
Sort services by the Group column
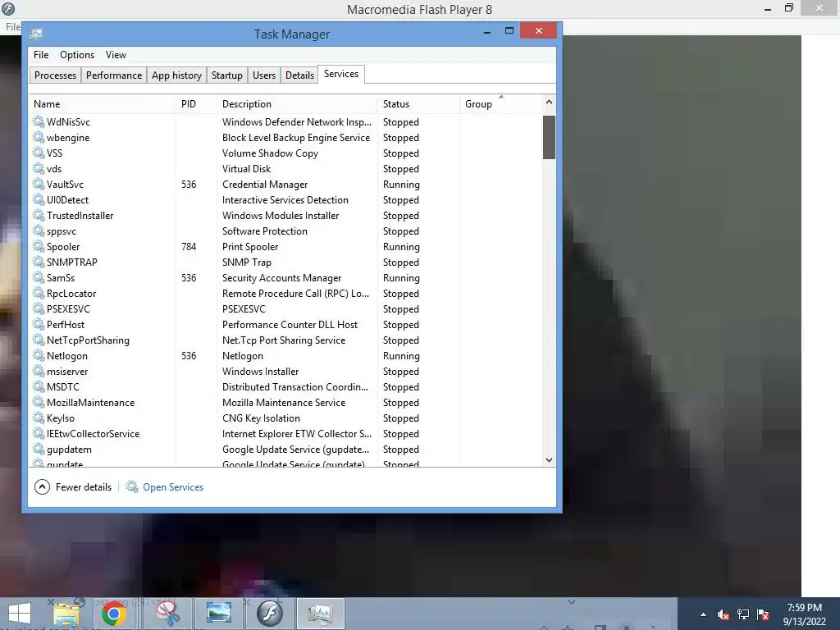click(x=501, y=104)
